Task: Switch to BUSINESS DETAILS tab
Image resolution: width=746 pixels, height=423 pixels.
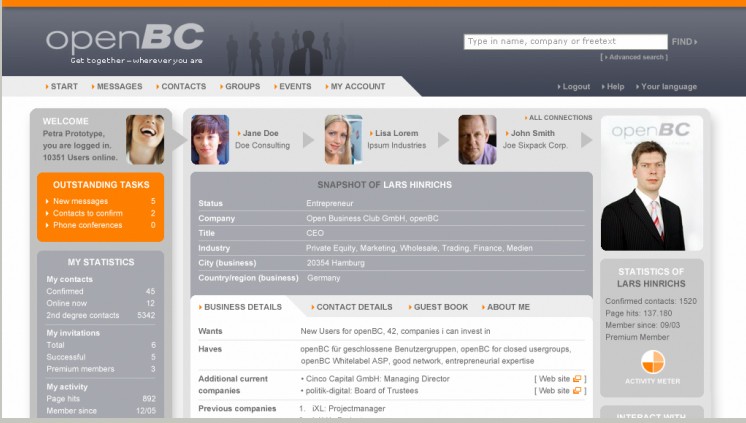Action: [240, 307]
